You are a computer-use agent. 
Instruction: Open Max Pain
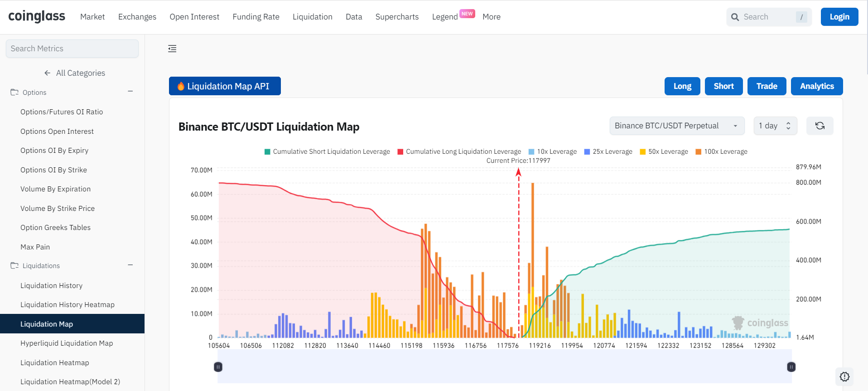click(x=35, y=247)
